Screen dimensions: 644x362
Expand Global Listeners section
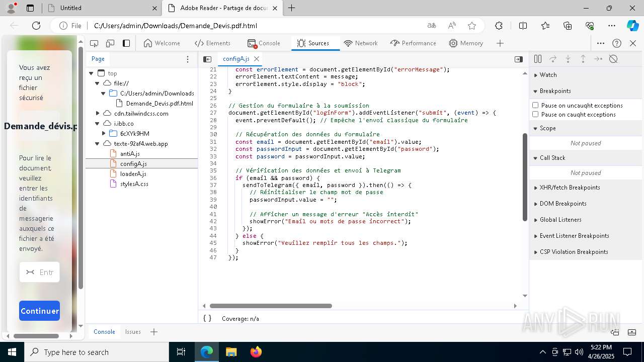pyautogui.click(x=586, y=220)
